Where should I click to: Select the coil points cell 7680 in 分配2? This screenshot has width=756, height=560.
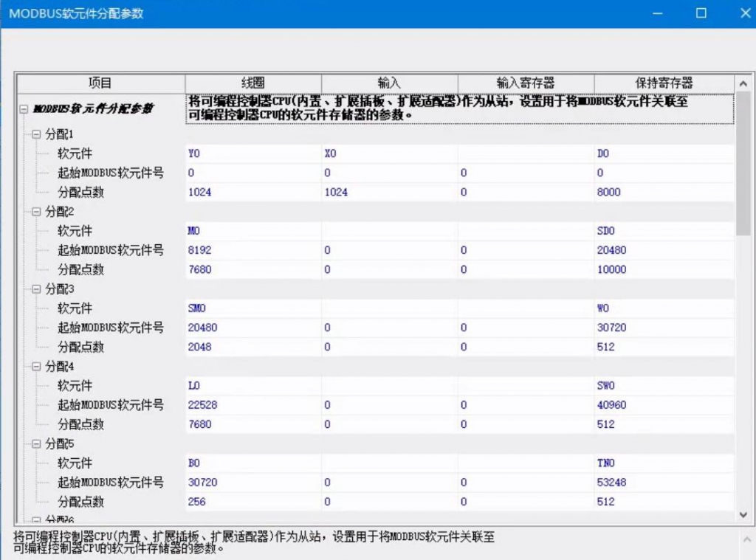(253, 269)
